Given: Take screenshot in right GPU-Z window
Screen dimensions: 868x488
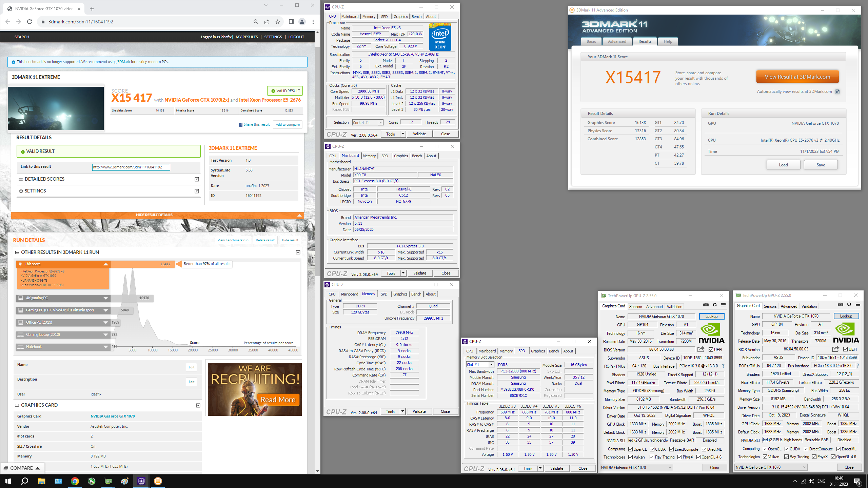Looking at the screenshot, I should (840, 304).
